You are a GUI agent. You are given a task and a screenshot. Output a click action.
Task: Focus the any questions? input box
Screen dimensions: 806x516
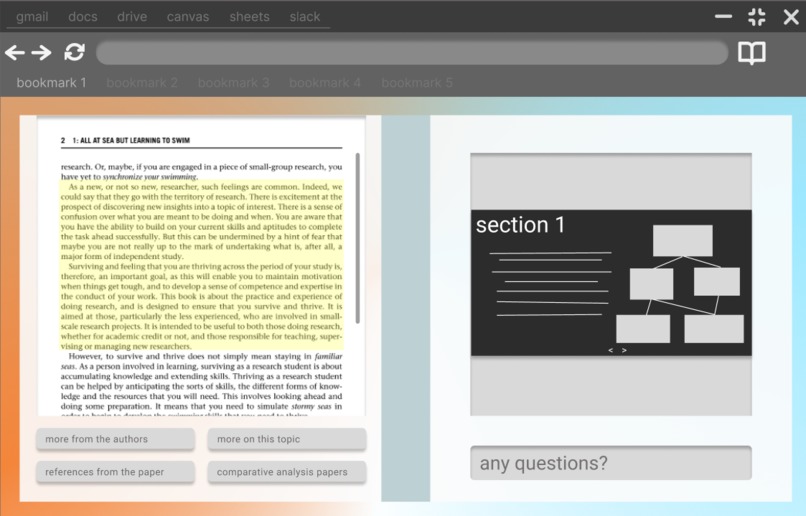[x=611, y=463]
